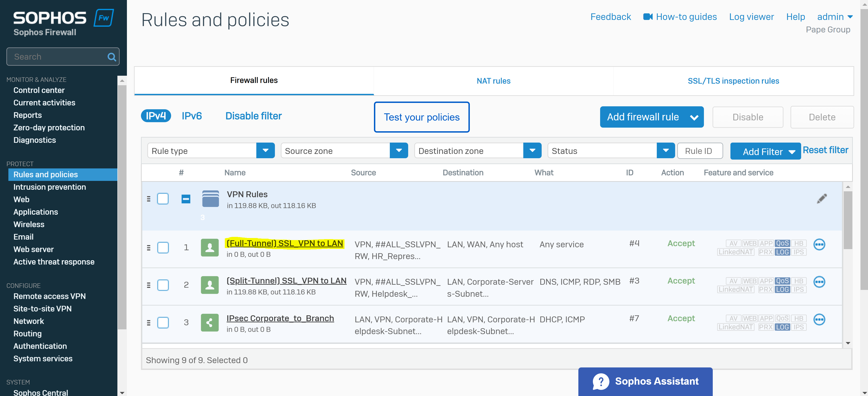Image resolution: width=868 pixels, height=396 pixels.
Task: Click down arrow of rules list scrollbar
Action: point(848,343)
